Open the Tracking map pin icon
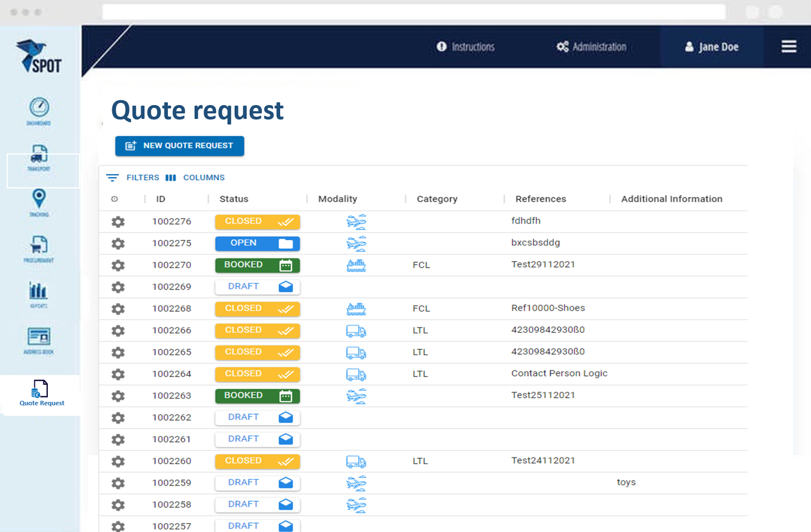The height and width of the screenshot is (532, 811). [39, 202]
